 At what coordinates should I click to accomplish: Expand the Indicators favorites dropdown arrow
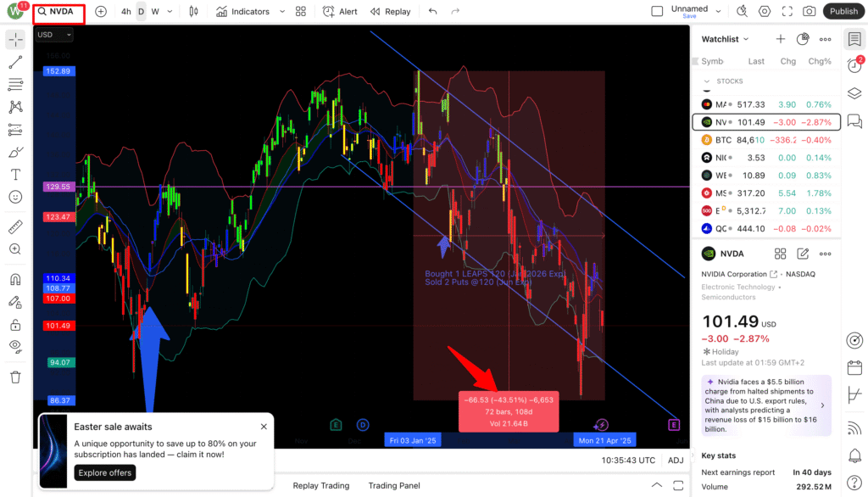[x=281, y=12]
